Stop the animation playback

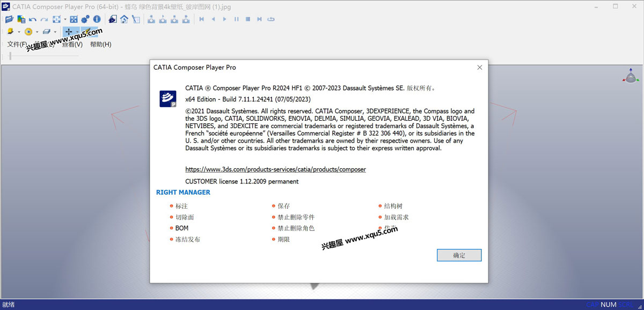click(248, 19)
